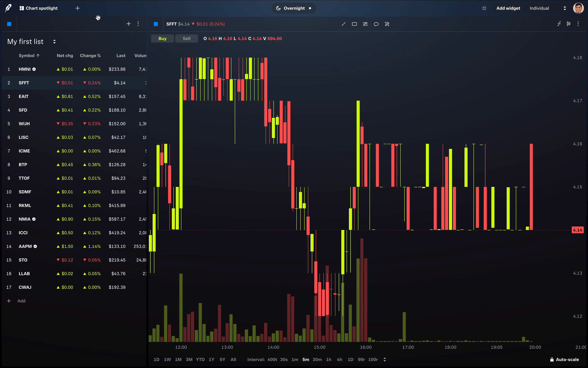Viewport: 588px width, 368px height.
Task: Click the plus icon in watchlist header
Action: [x=129, y=24]
